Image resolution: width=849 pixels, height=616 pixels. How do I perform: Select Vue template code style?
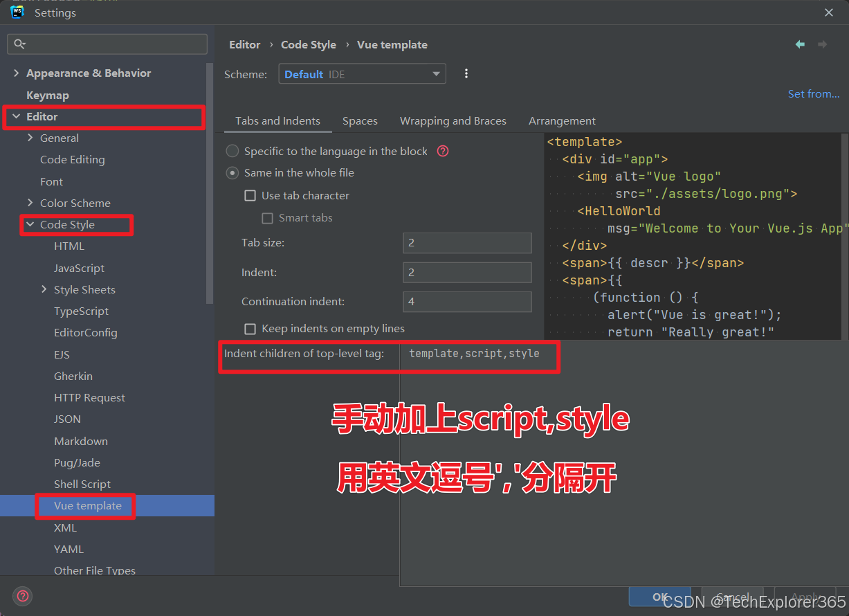[88, 505]
